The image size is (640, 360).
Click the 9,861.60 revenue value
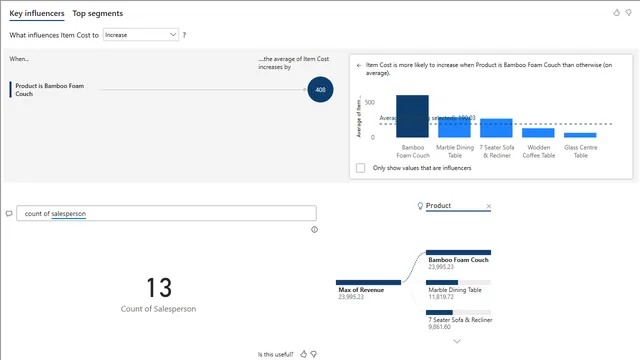[440, 327]
